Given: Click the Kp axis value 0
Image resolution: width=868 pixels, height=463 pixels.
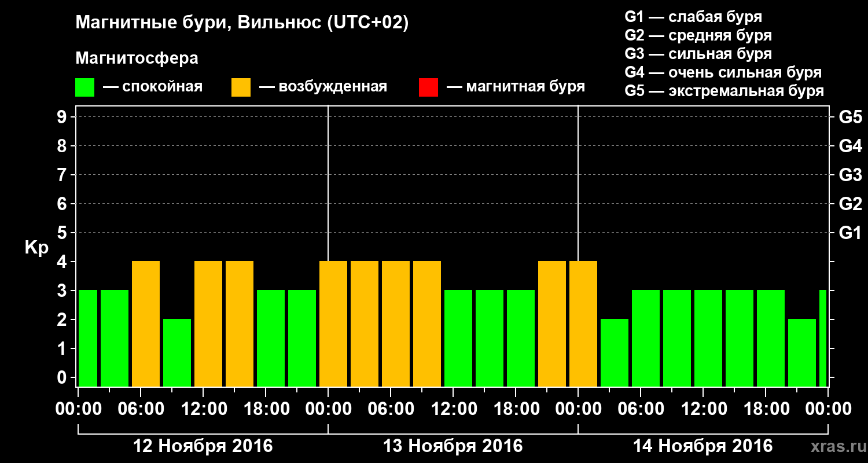Looking at the screenshot, I should [63, 378].
